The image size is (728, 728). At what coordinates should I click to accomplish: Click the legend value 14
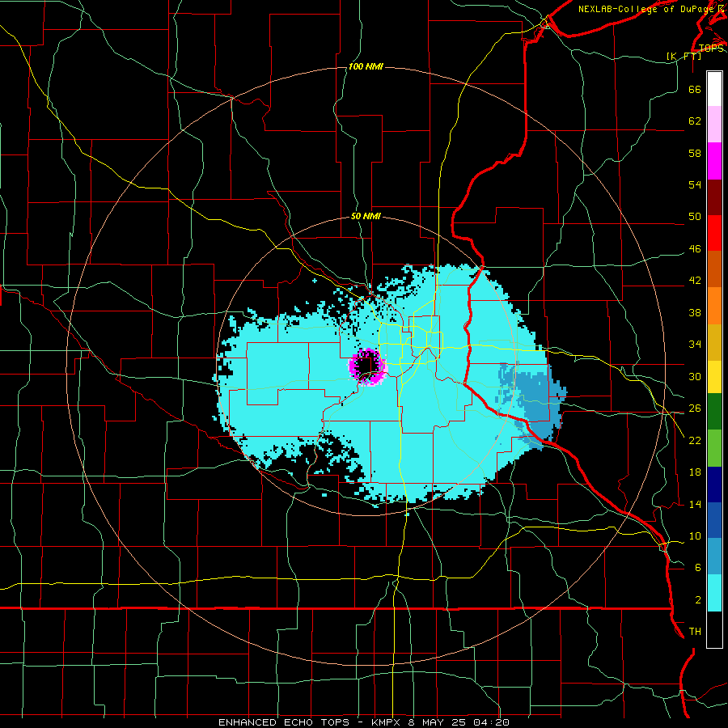695,504
